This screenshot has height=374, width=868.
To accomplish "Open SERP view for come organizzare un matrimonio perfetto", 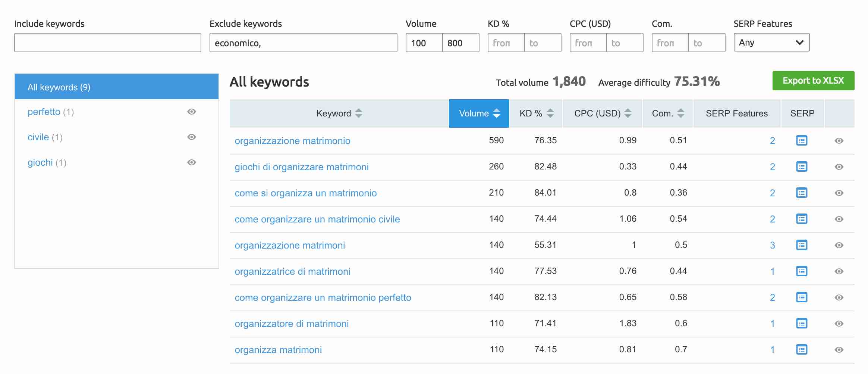I will [802, 297].
